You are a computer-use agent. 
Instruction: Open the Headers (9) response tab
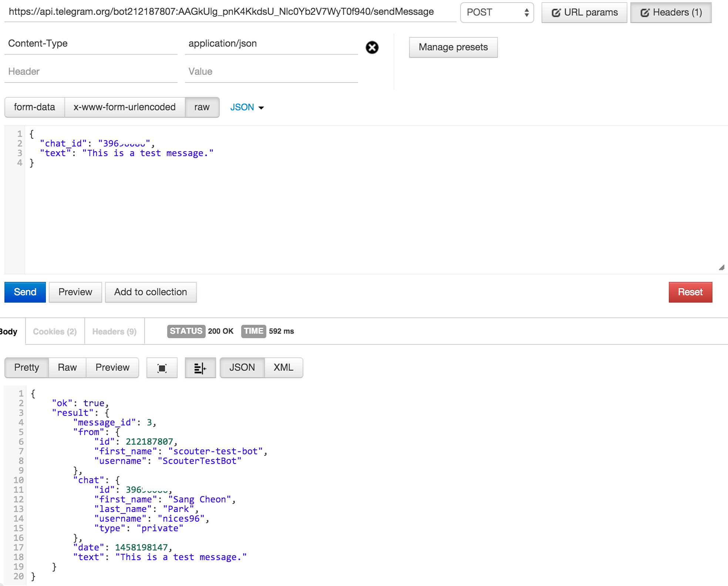click(x=114, y=331)
